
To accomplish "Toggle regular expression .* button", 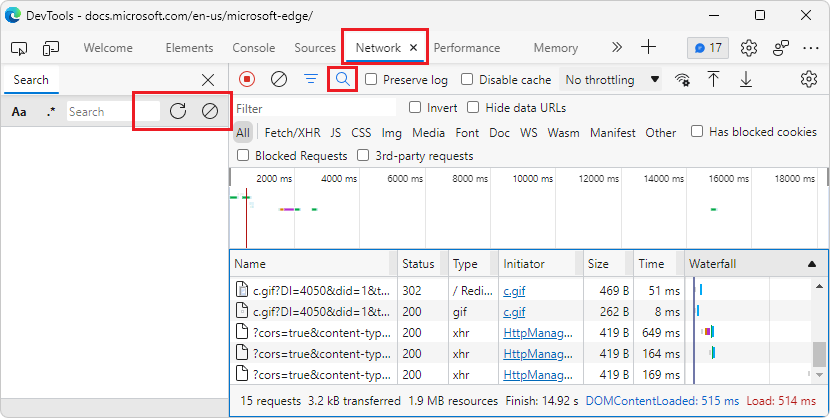I will pos(51,112).
